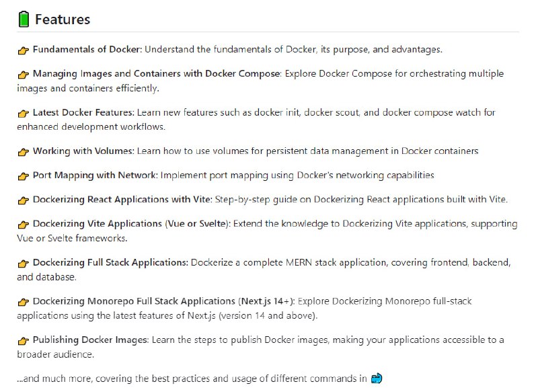Click the Features section heading
The image size is (538, 392).
63,19
